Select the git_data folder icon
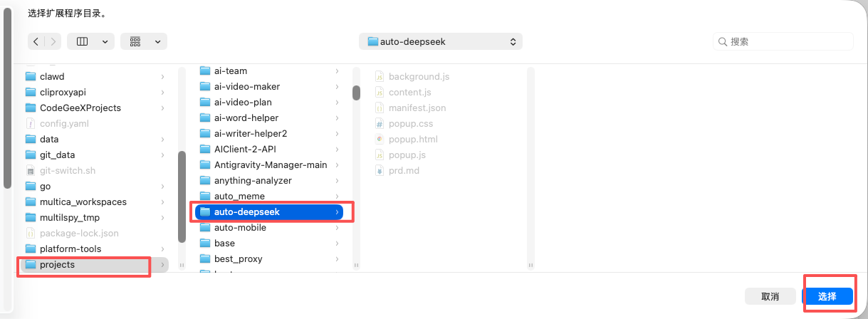Image resolution: width=868 pixels, height=319 pixels. click(x=31, y=155)
